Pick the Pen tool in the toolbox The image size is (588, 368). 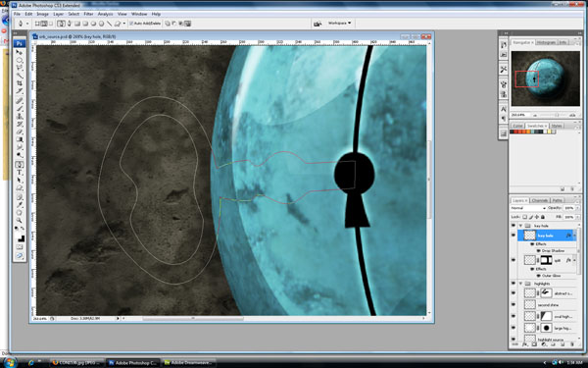pyautogui.click(x=20, y=165)
